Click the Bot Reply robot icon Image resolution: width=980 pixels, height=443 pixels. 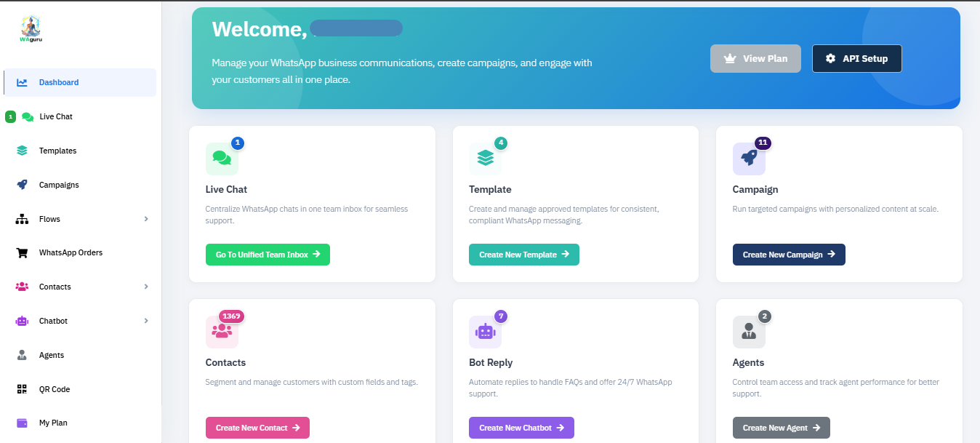coord(485,331)
